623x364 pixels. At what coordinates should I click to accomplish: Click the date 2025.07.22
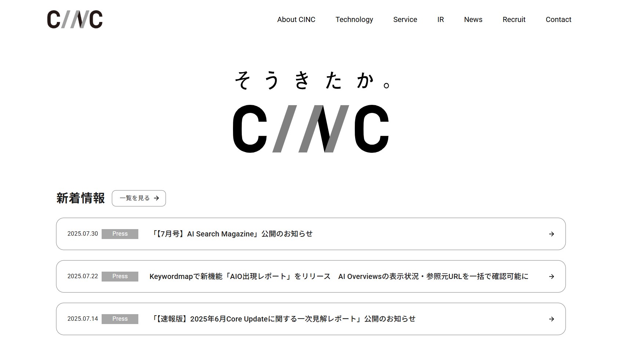[x=83, y=276]
